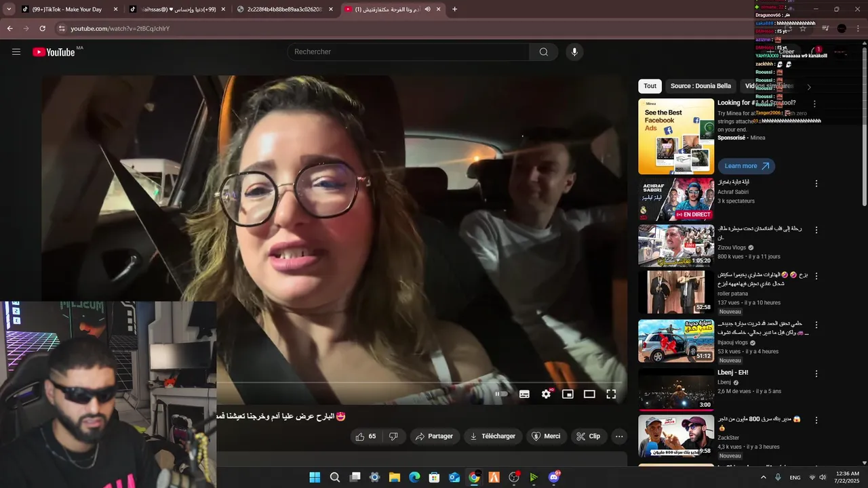The height and width of the screenshot is (488, 868).
Task: Open Zizou Vlogs 1:05:20 video thumbnail
Action: [676, 246]
